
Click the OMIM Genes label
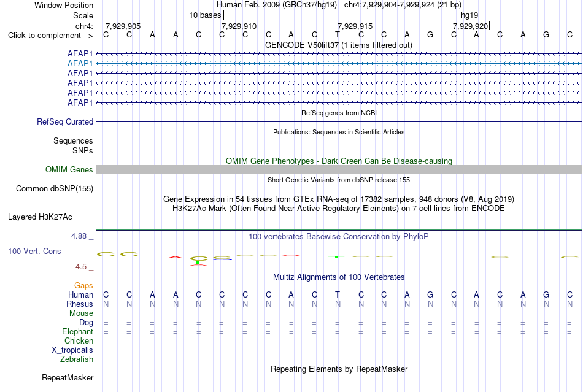69,170
